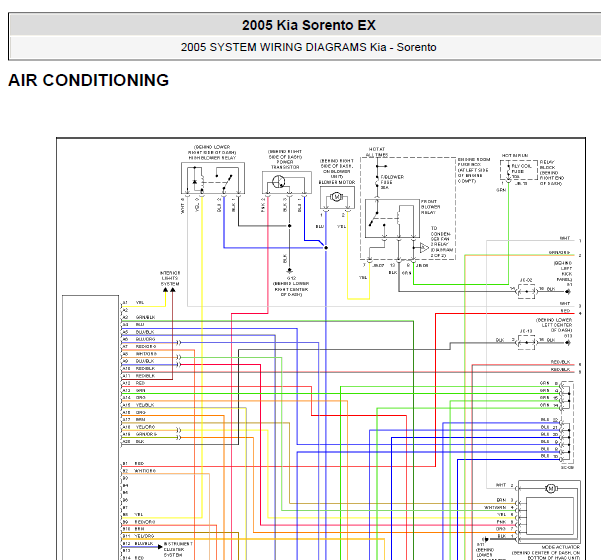Click the "B11 YEL/ORG" pin label
Image resolution: width=601 pixels, height=560 pixels.
coord(139,536)
